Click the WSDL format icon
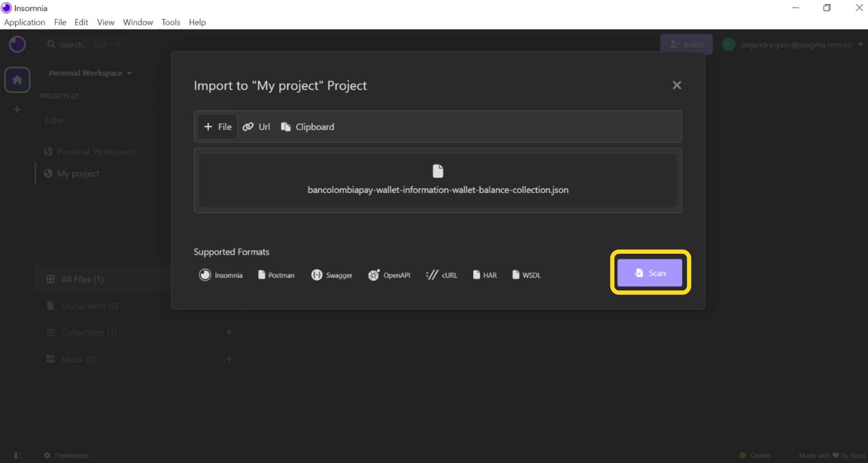 point(516,275)
